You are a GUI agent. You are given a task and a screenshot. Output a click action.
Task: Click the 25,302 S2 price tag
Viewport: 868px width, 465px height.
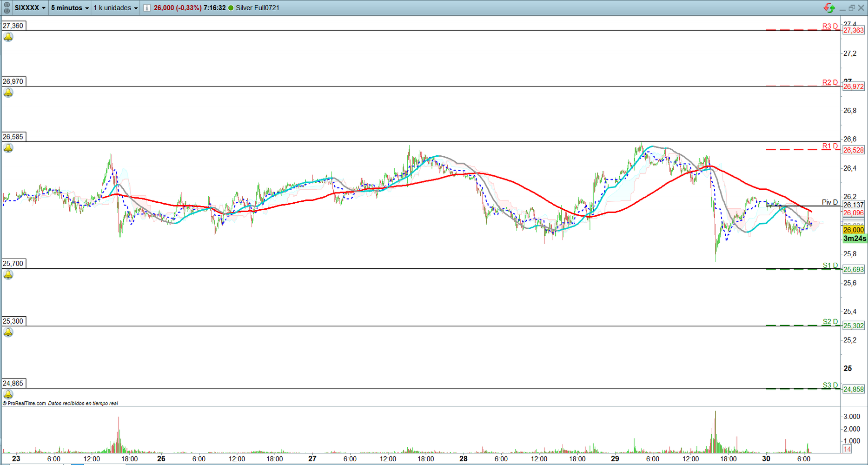(854, 326)
